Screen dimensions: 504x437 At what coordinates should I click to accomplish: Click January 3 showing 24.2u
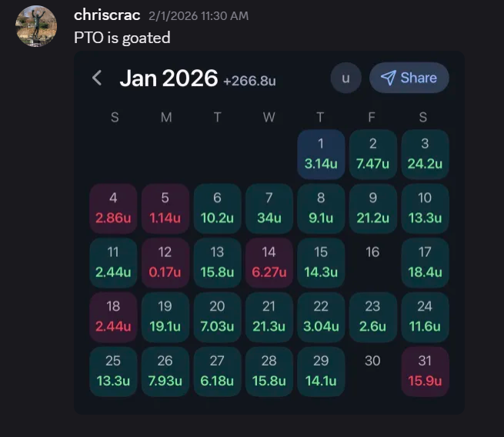click(424, 153)
